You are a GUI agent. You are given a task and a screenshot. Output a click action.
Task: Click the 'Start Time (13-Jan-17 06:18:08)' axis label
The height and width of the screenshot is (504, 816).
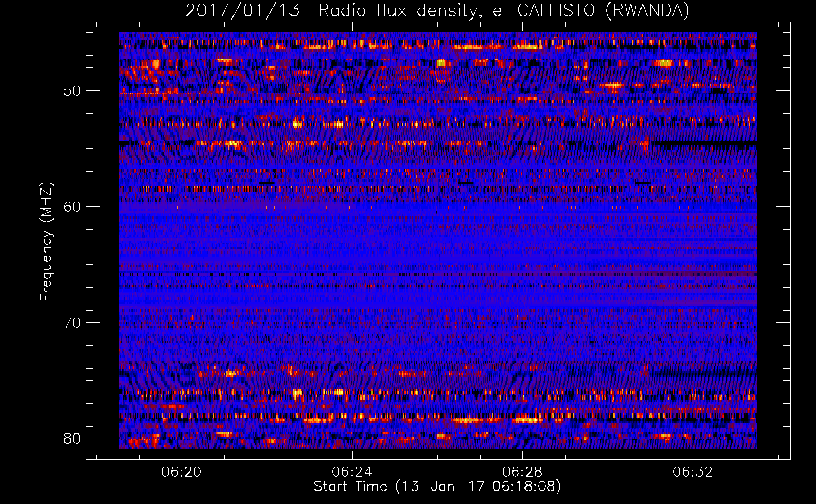pos(437,487)
